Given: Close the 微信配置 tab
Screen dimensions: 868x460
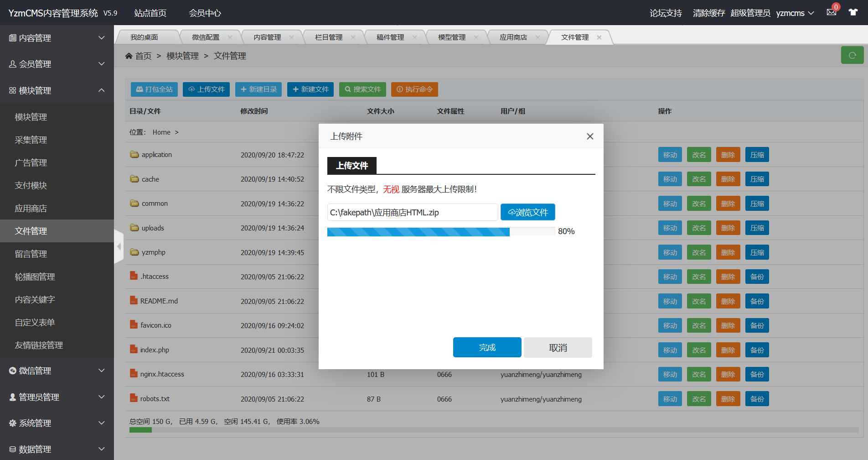Looking at the screenshot, I should pos(230,37).
